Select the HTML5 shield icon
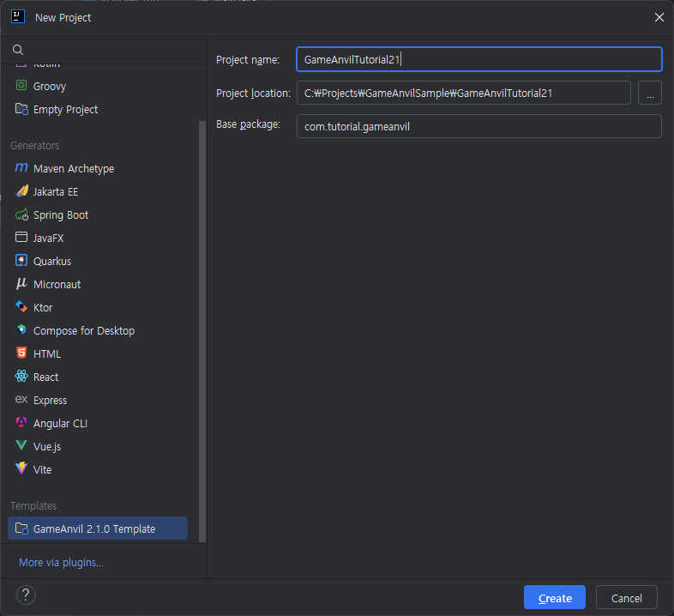The image size is (674, 616). [21, 354]
